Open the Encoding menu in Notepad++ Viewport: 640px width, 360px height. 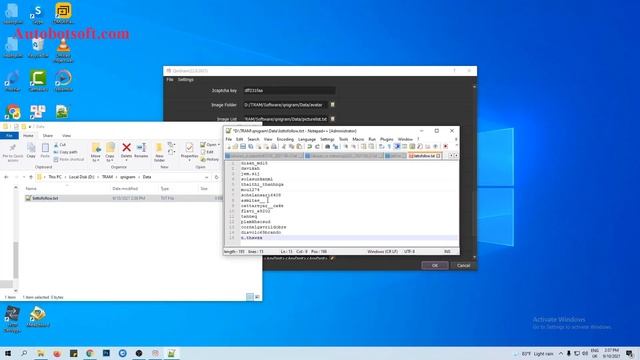click(285, 140)
